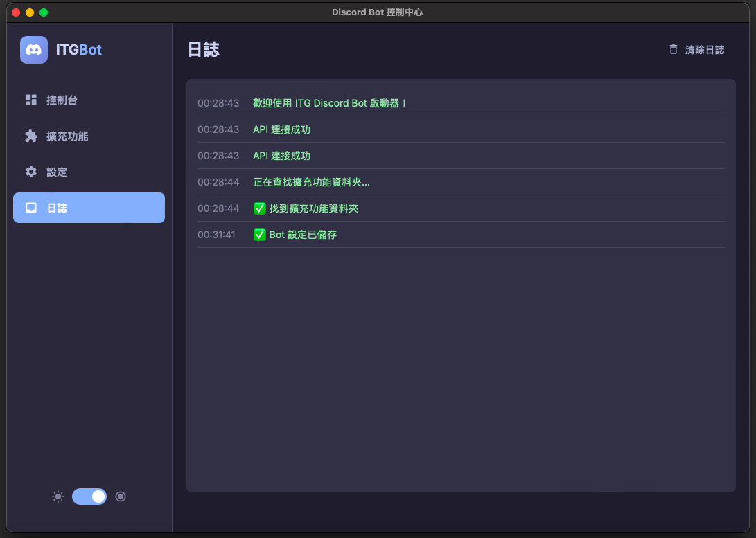756x538 pixels.
Task: Click the dashboard grid icon for 控制台
Action: (31, 100)
